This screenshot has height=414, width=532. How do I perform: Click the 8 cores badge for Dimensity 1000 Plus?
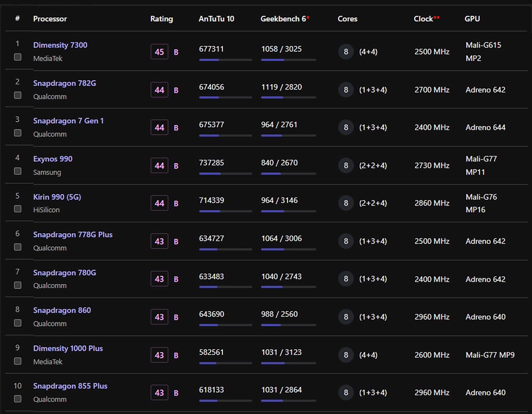click(x=346, y=355)
